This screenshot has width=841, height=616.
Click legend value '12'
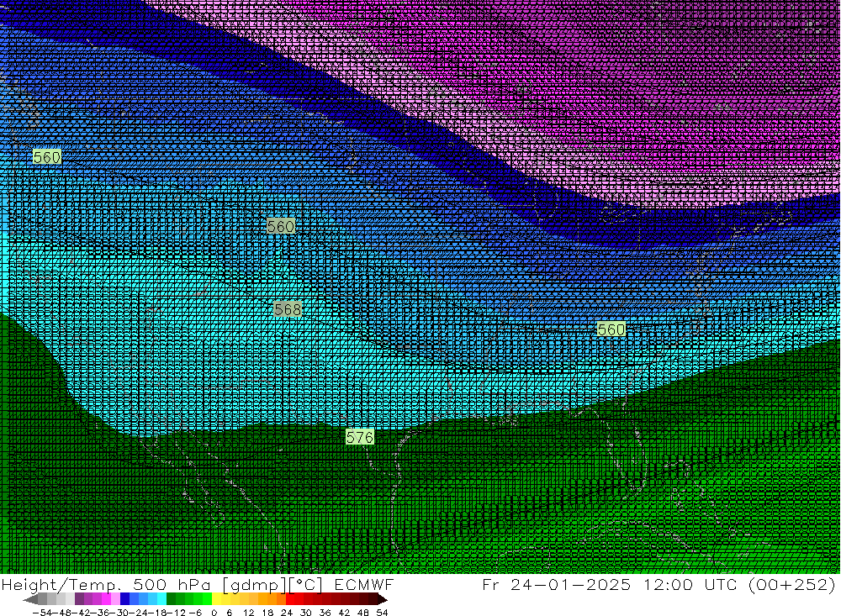click(x=249, y=613)
